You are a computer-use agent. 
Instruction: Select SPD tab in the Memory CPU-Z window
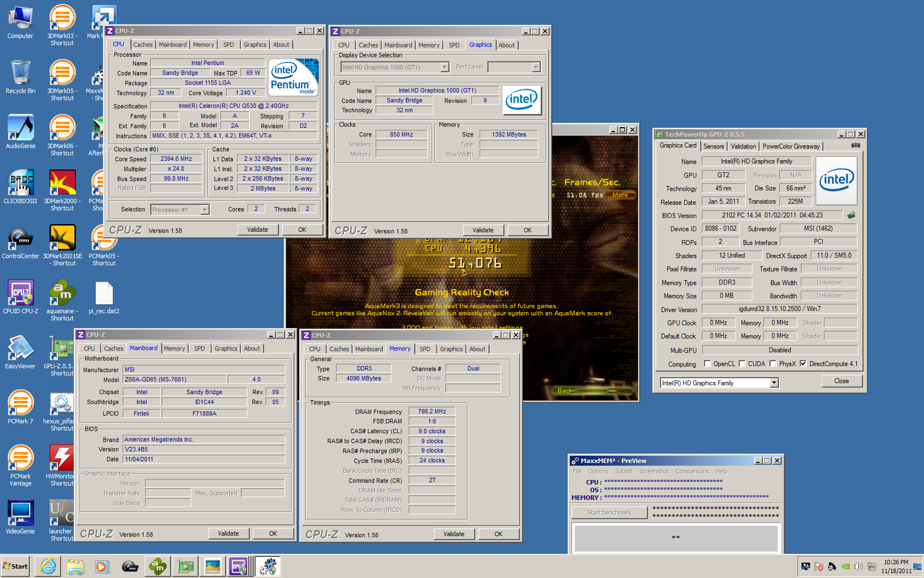pos(425,349)
